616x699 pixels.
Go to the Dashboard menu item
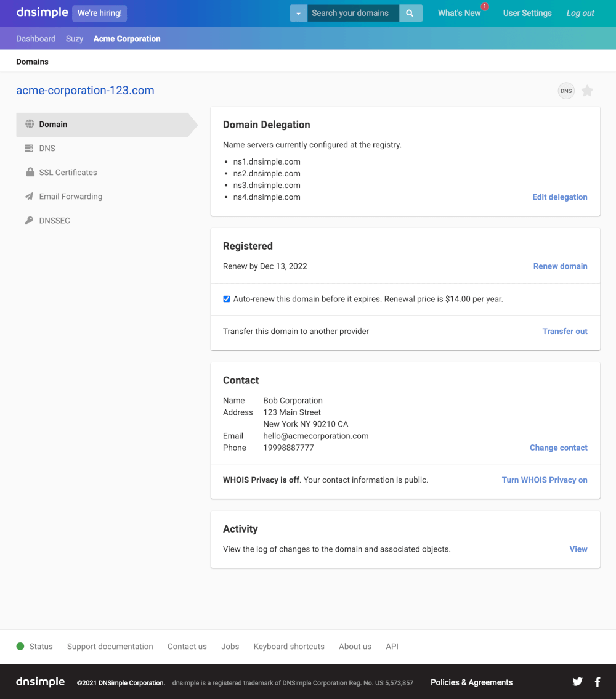(x=35, y=38)
